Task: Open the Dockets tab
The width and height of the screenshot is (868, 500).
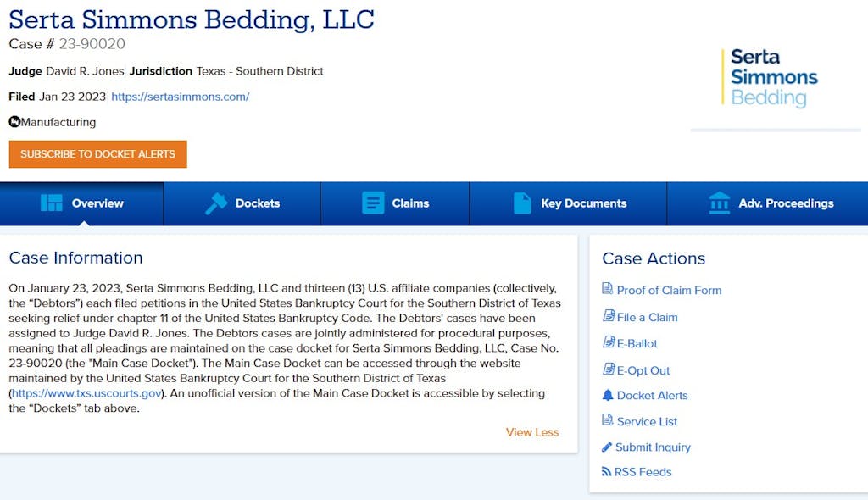Action: (x=242, y=203)
